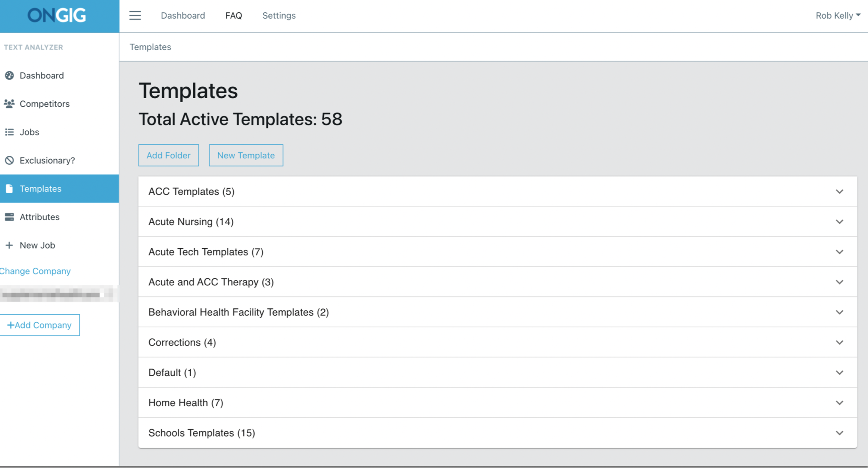Click the Dashboard icon in sidebar
This screenshot has width=868, height=468.
click(x=9, y=75)
